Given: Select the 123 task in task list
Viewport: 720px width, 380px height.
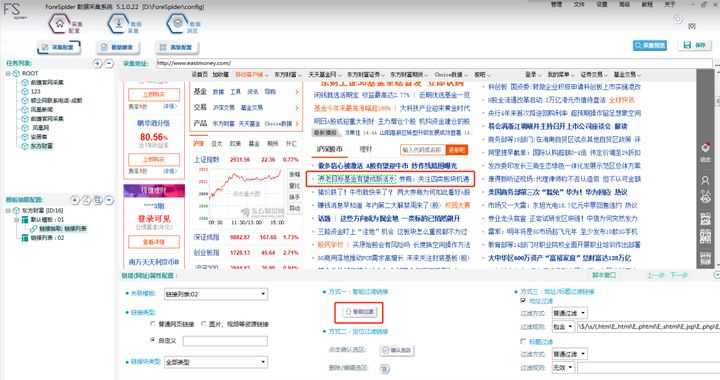Looking at the screenshot, I should 35,91.
